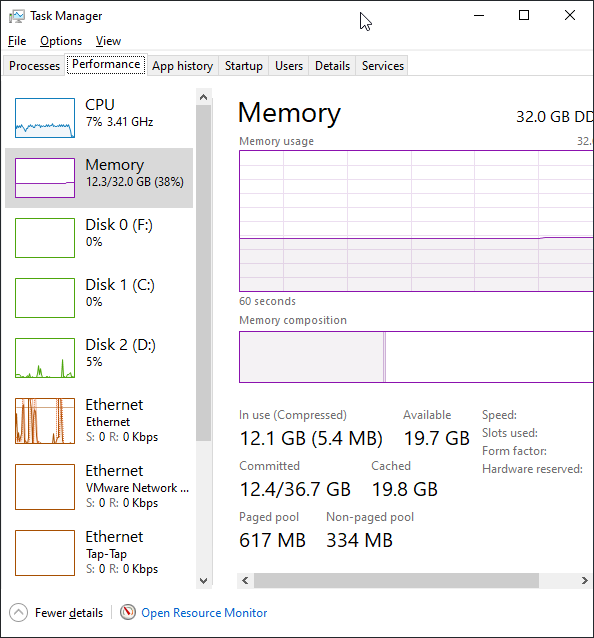The width and height of the screenshot is (594, 638).
Task: Switch to the Services tab
Action: [x=383, y=66]
